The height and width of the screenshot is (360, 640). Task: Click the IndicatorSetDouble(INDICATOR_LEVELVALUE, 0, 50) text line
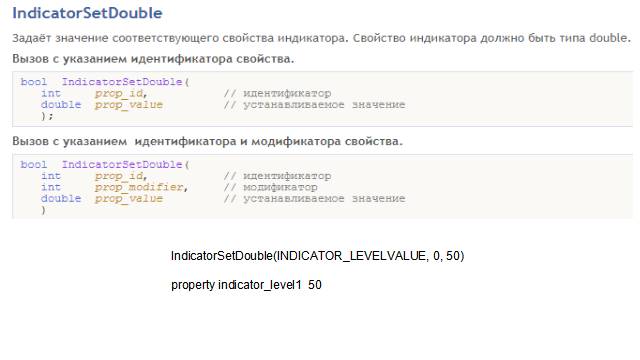click(x=318, y=256)
